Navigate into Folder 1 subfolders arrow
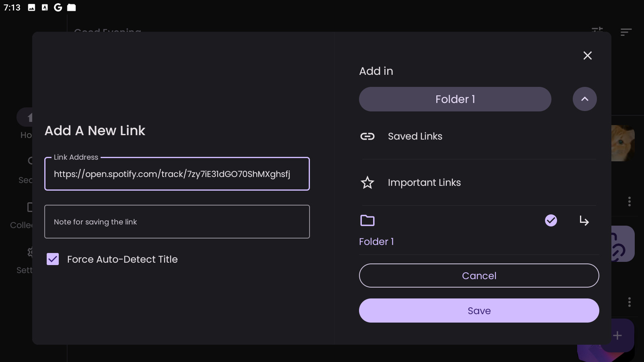The image size is (644, 362). [x=584, y=220]
